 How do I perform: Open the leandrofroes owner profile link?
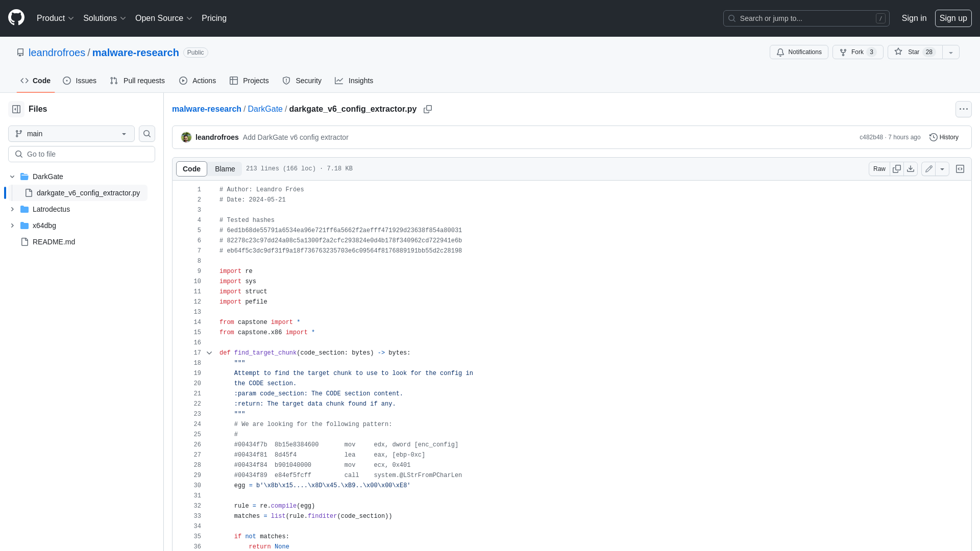[x=57, y=53]
